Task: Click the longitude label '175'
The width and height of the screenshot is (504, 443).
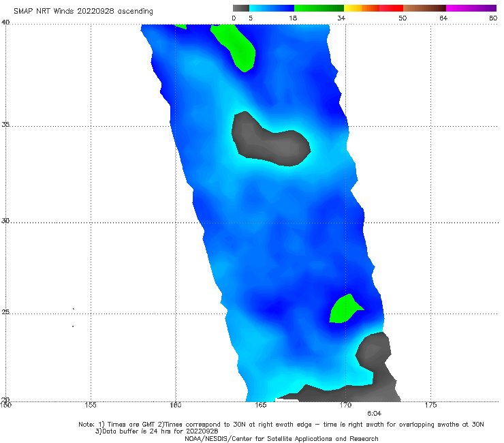Action: click(430, 405)
